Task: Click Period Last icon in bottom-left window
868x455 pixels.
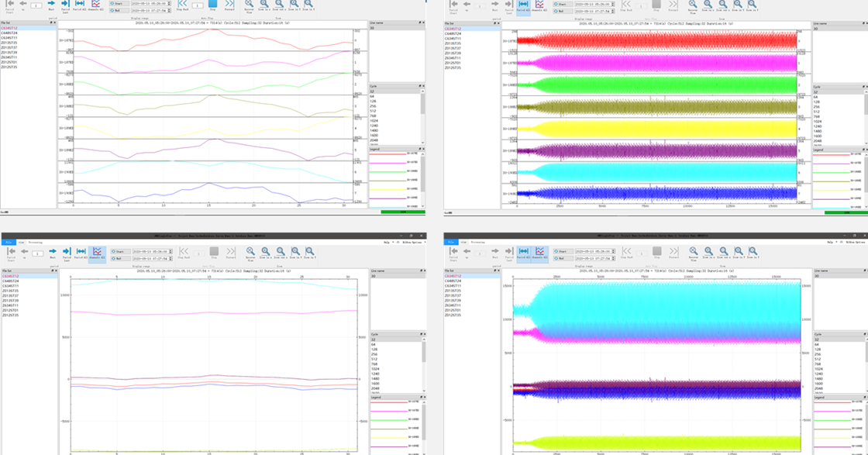Action: pyautogui.click(x=66, y=251)
